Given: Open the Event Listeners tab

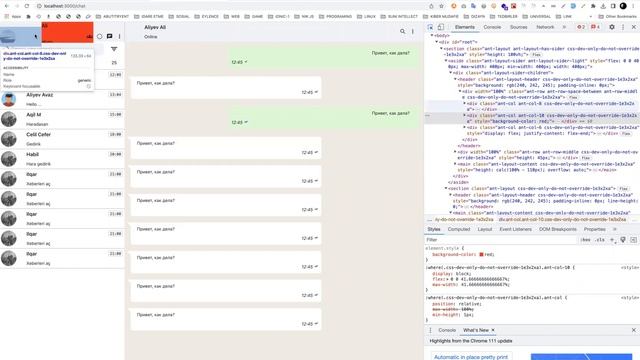Looking at the screenshot, I should point(516,229).
